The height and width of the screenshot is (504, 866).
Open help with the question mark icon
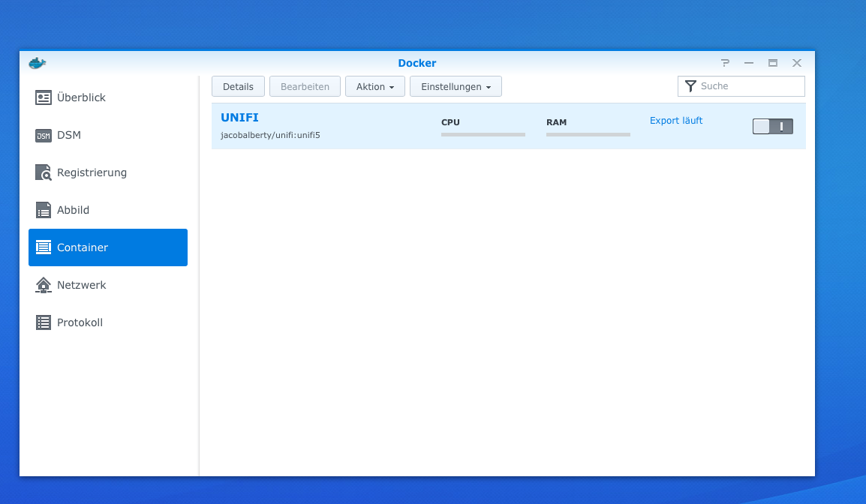pos(725,63)
